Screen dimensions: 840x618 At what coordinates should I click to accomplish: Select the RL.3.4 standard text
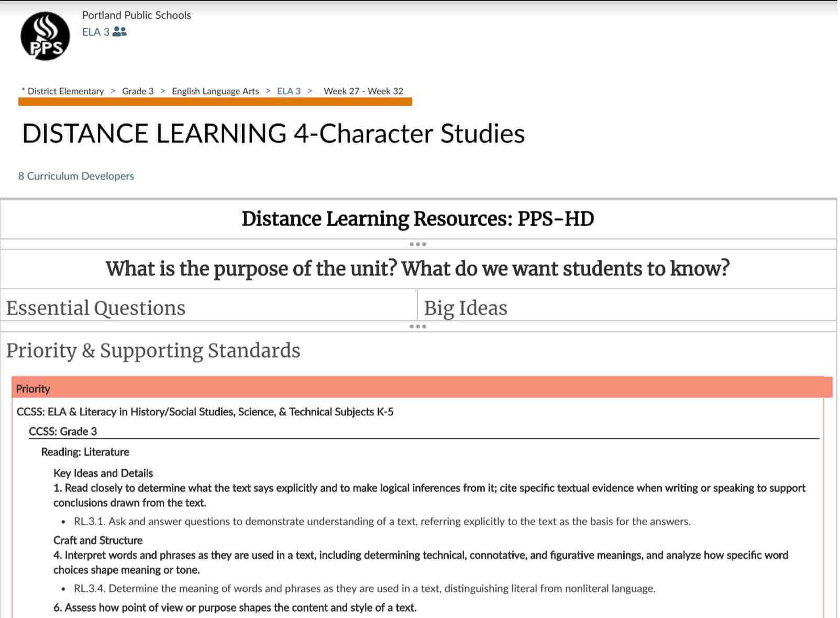coord(364,588)
